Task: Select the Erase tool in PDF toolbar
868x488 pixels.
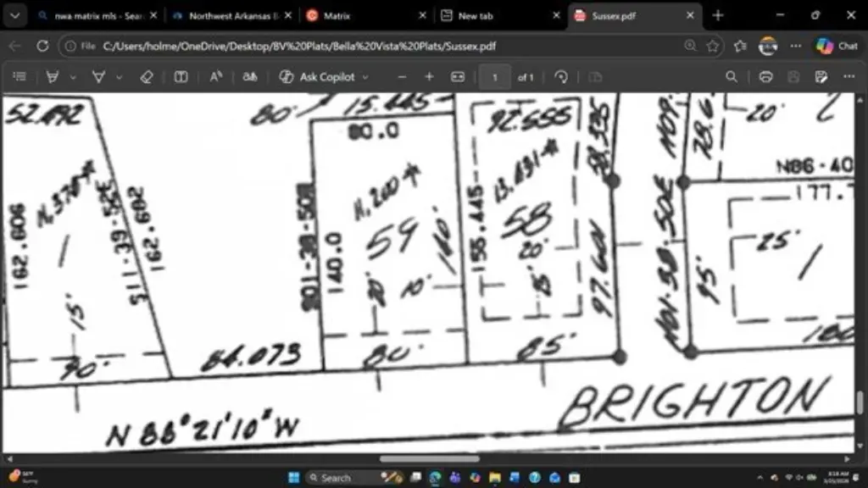Action: tap(146, 77)
